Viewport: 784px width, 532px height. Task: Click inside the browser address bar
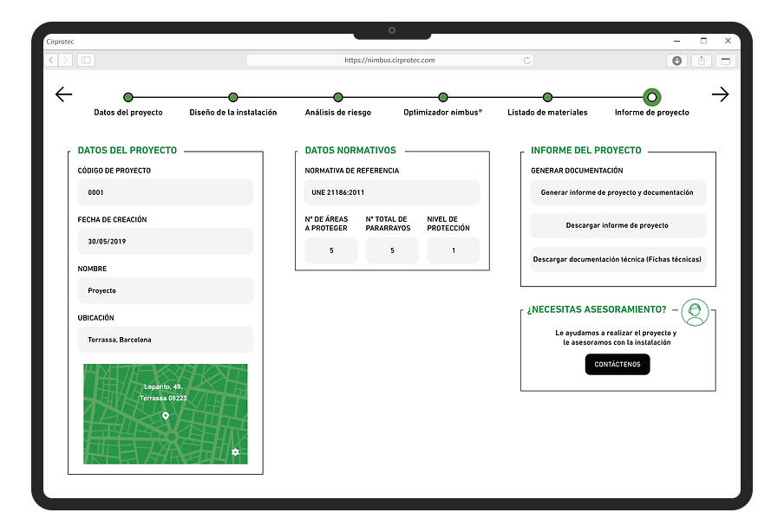[x=390, y=61]
